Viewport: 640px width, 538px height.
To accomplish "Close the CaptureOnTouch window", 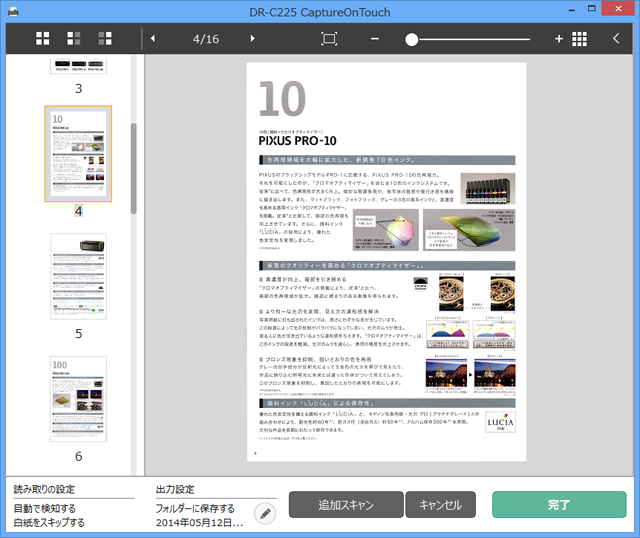I will pos(618,9).
